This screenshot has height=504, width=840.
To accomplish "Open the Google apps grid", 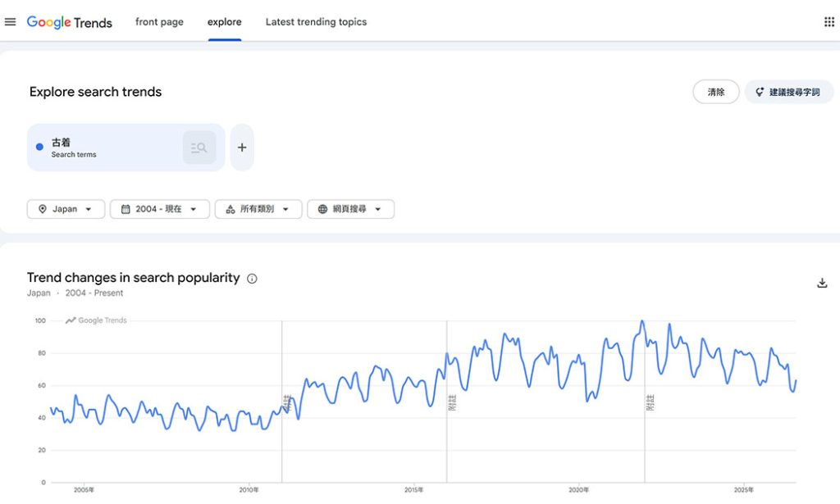I will pyautogui.click(x=829, y=22).
